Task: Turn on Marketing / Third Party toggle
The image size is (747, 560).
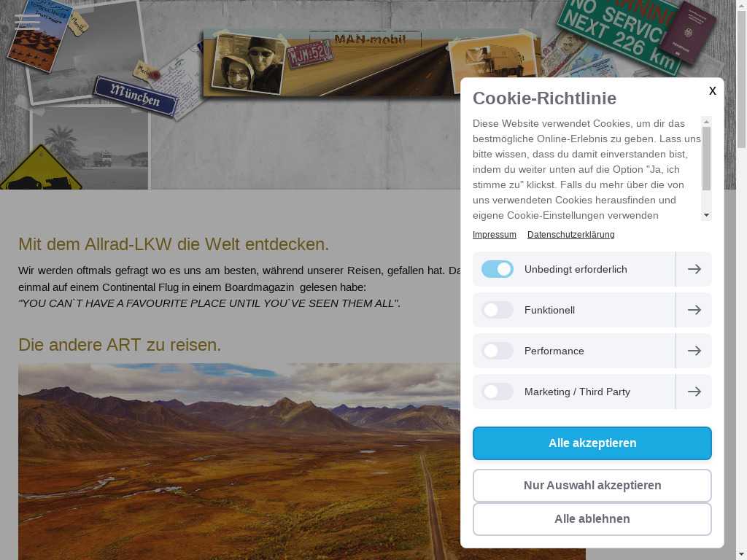Action: [x=498, y=392]
